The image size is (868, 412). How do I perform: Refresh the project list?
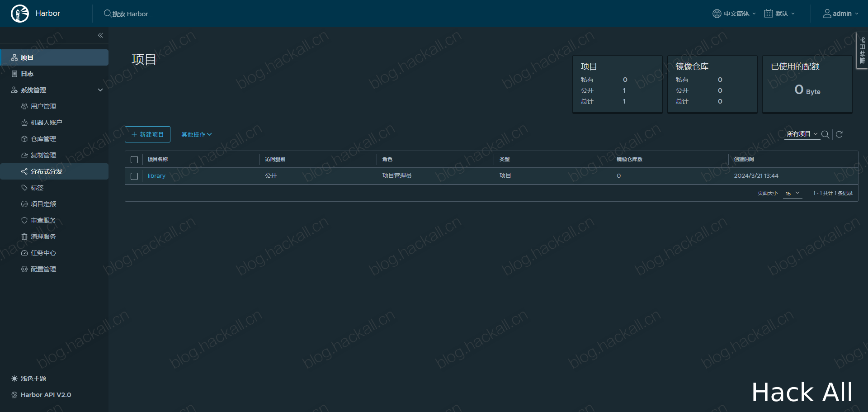pyautogui.click(x=839, y=134)
